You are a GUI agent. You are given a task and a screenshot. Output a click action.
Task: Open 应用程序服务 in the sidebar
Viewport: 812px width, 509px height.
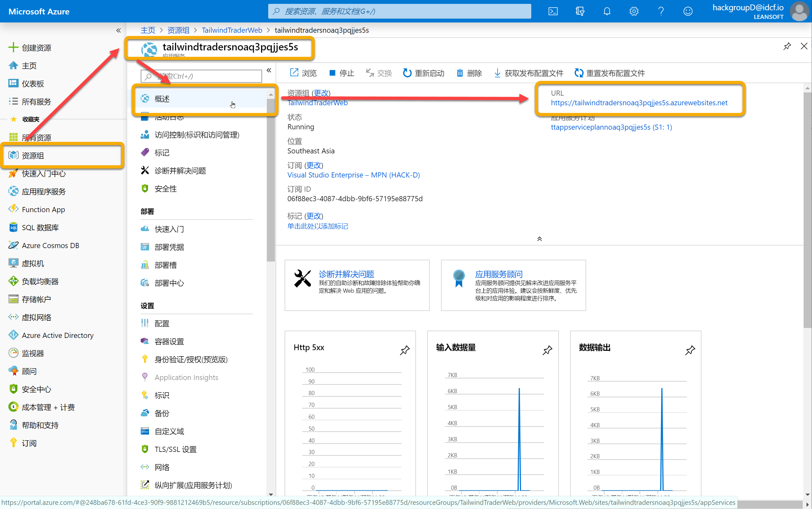37,192
